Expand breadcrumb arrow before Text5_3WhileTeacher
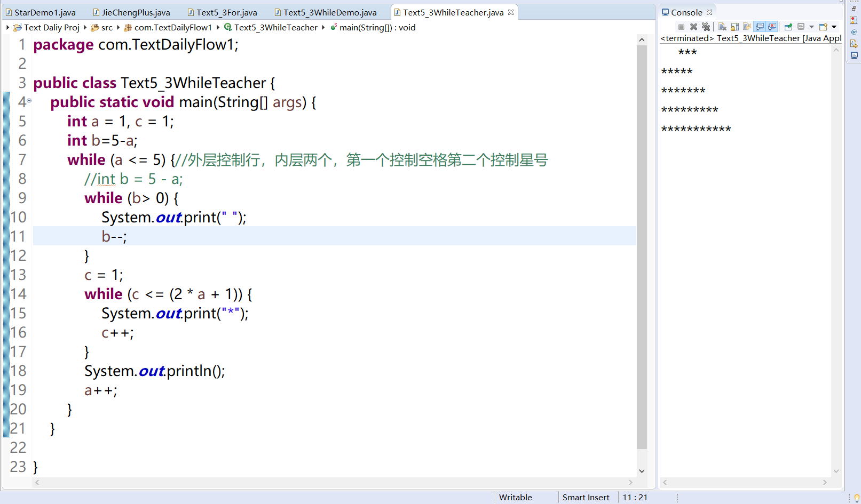 [x=218, y=27]
